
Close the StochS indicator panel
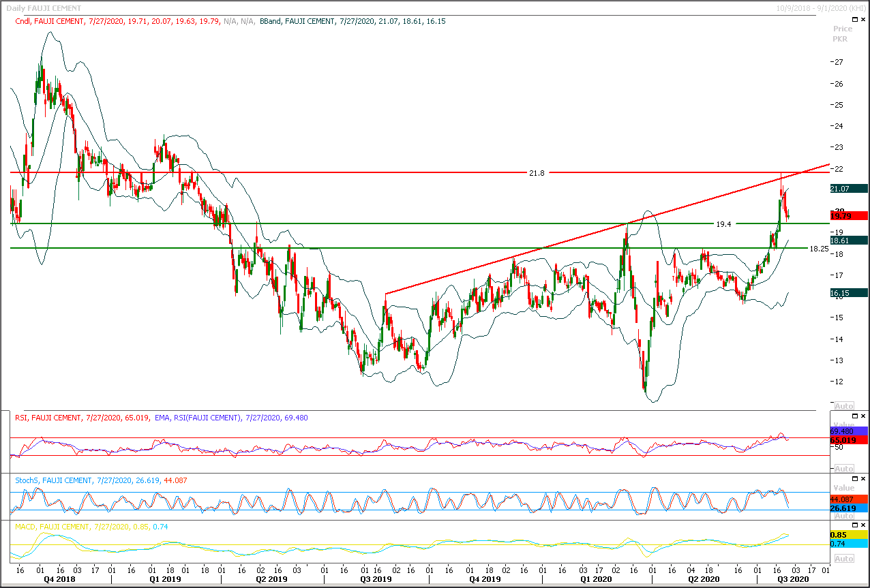coord(864,479)
